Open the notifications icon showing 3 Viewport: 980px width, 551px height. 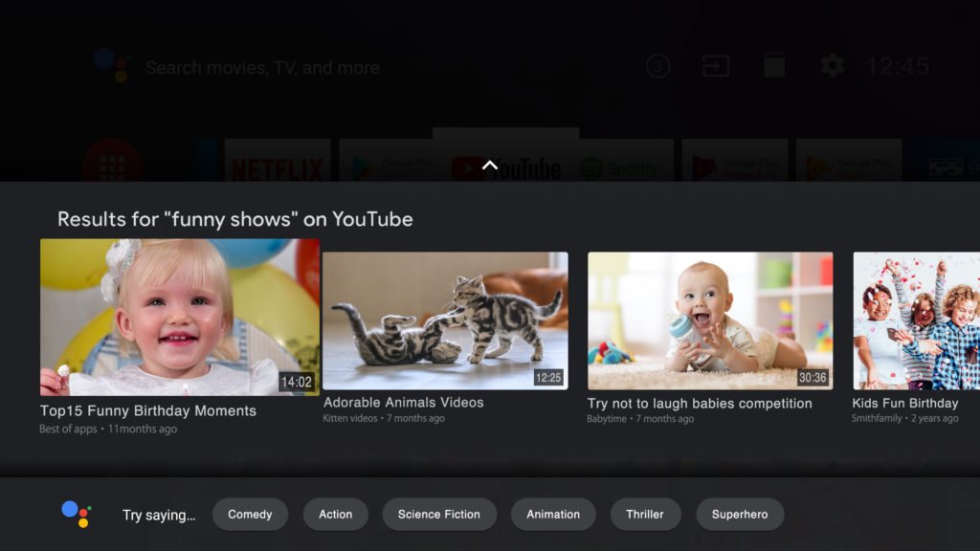[x=657, y=66]
